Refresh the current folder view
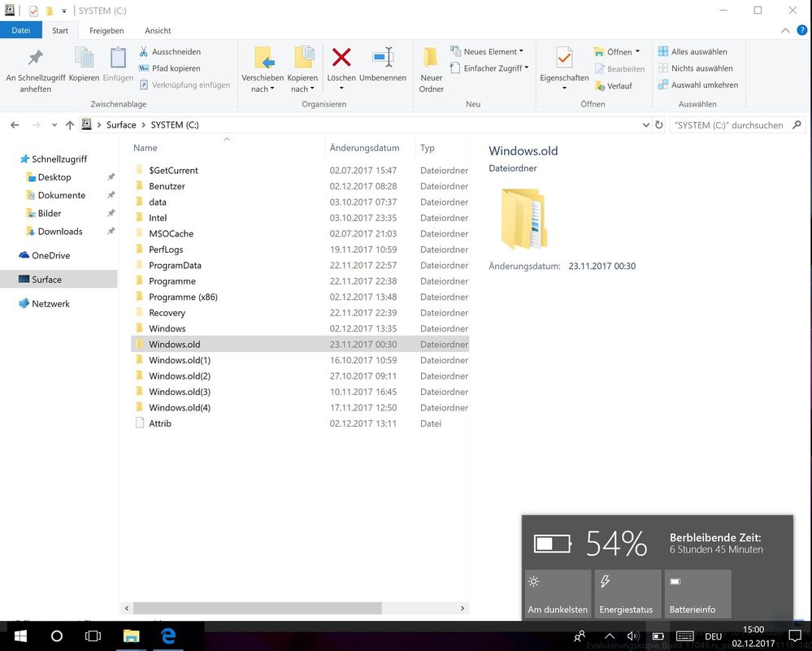Screen dimensions: 812x651 tap(658, 125)
